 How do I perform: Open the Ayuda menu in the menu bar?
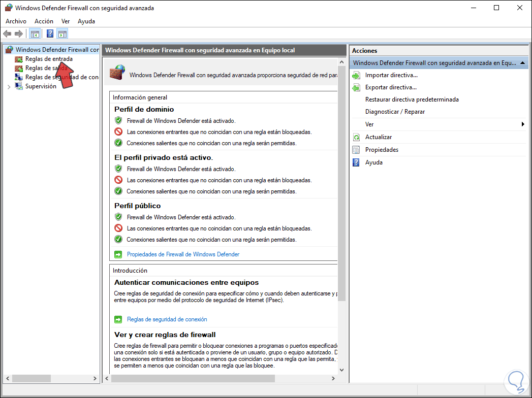(x=86, y=21)
